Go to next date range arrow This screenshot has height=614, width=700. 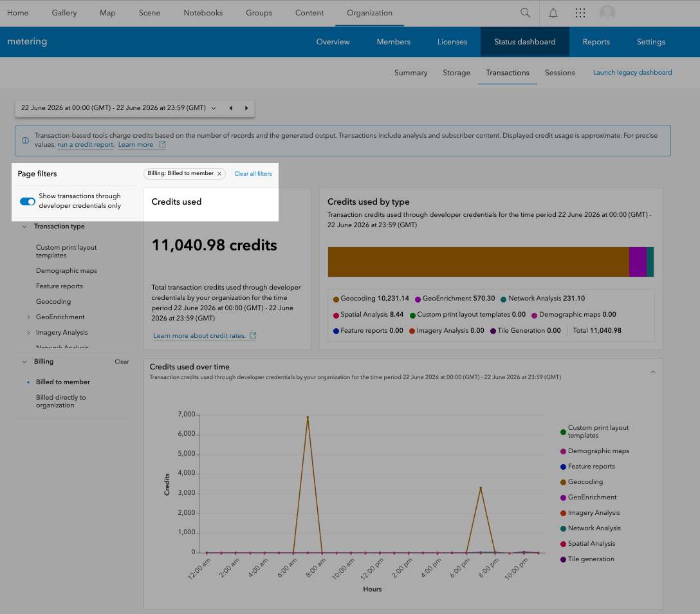(x=246, y=108)
